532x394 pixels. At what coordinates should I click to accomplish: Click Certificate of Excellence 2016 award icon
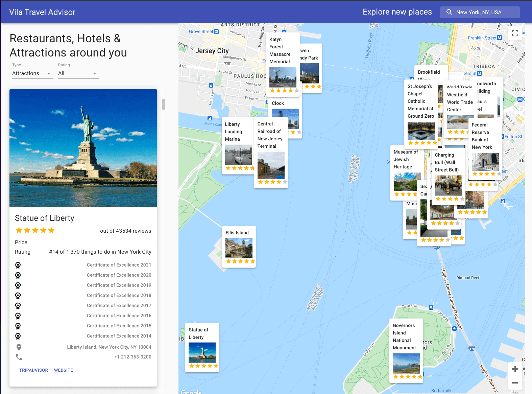18,316
